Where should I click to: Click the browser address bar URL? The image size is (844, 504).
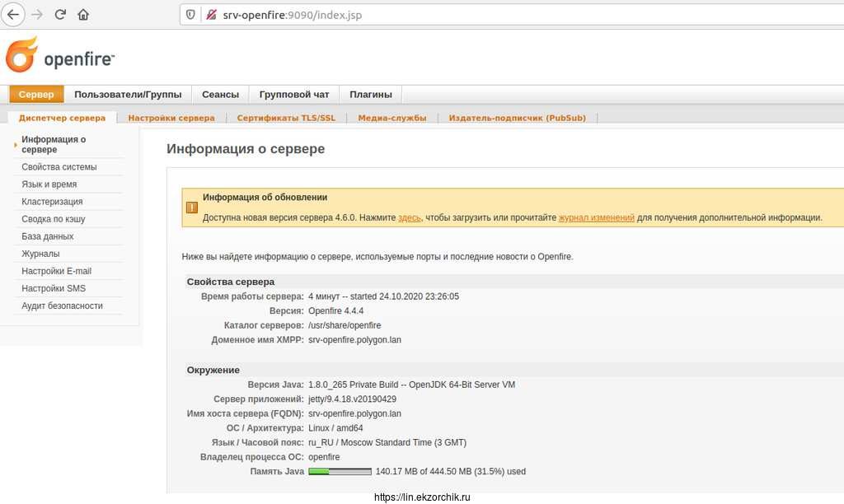click(293, 15)
